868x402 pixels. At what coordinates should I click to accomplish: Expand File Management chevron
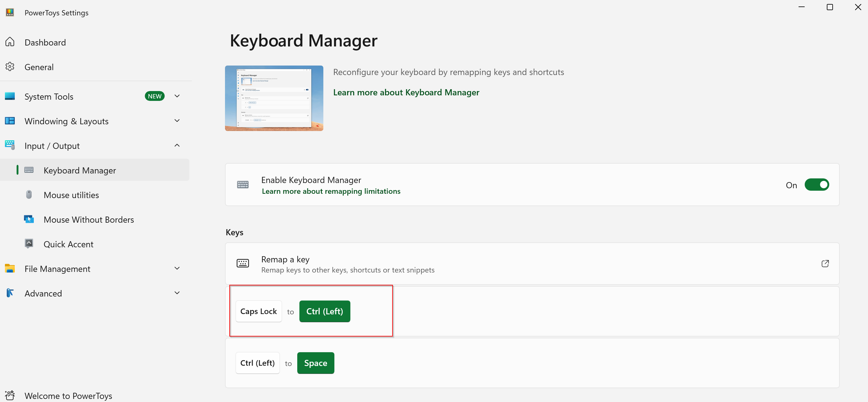pos(177,269)
